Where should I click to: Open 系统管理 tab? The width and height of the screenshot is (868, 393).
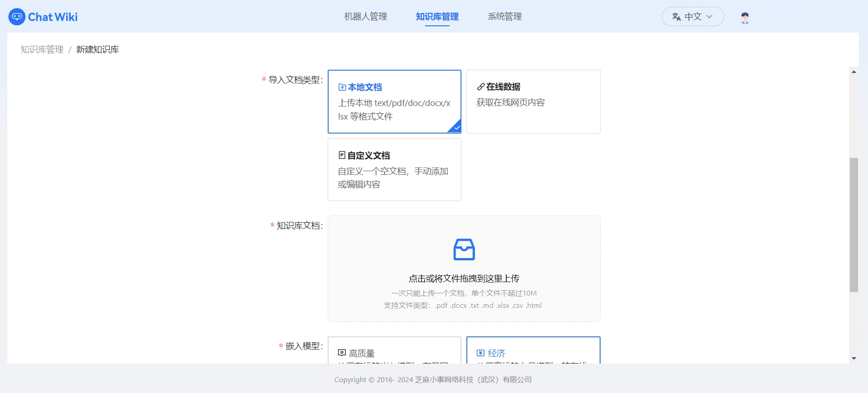504,17
